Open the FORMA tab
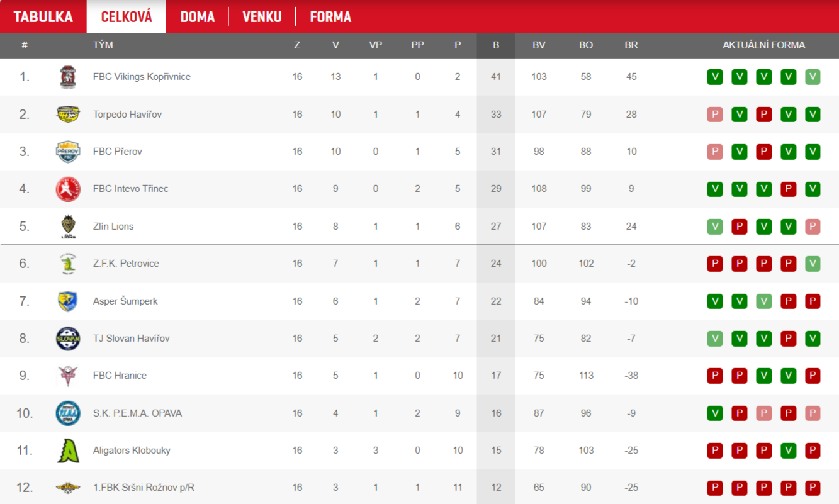 coord(330,17)
